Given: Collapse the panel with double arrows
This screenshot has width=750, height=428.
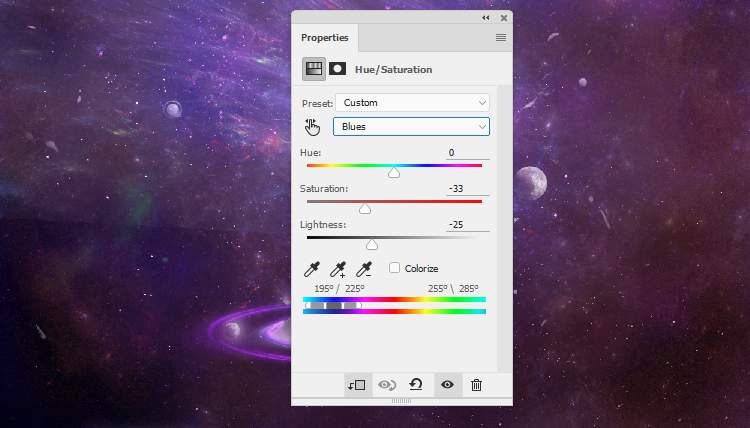Looking at the screenshot, I should click(x=486, y=17).
